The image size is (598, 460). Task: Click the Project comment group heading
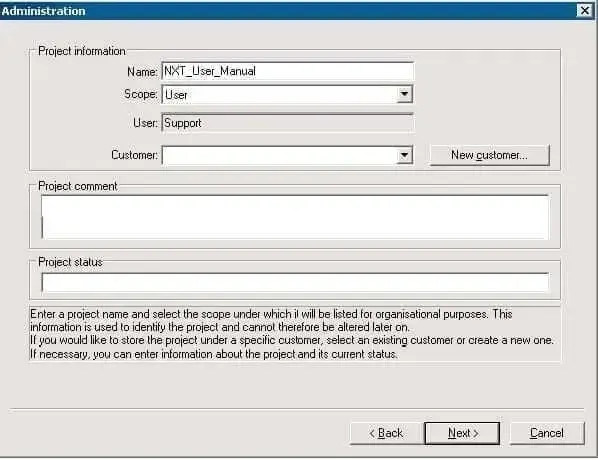point(78,186)
